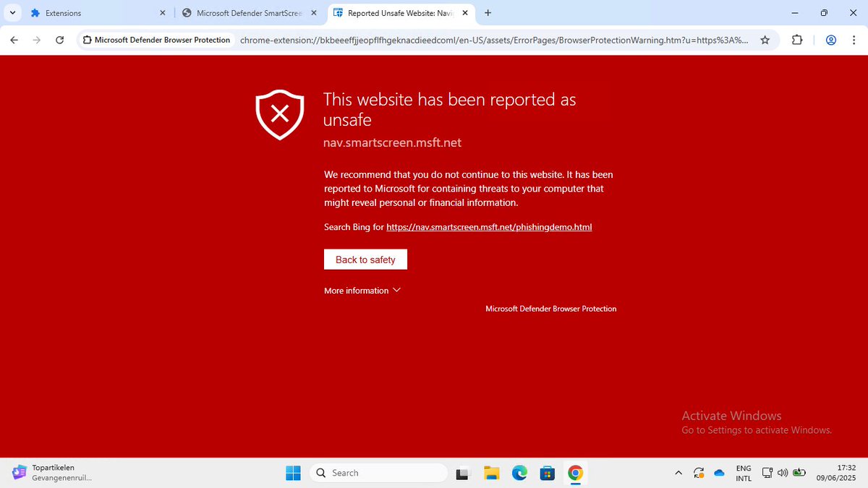The width and height of the screenshot is (868, 488).
Task: Open the clock showing 17:32
Action: 838,473
